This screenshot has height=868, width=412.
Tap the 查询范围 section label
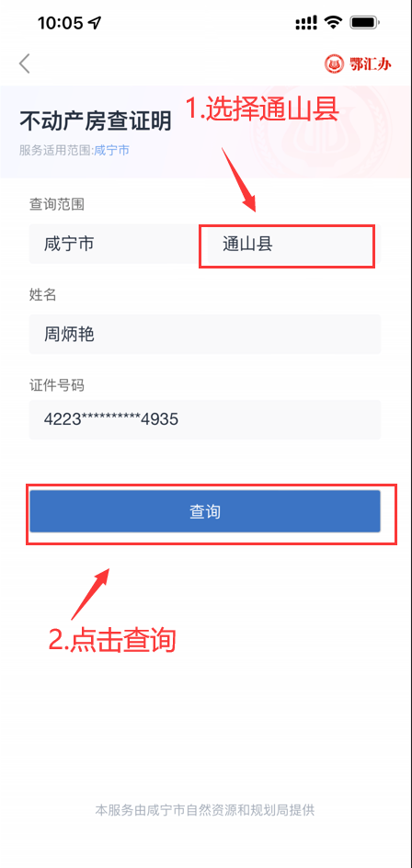(x=57, y=205)
